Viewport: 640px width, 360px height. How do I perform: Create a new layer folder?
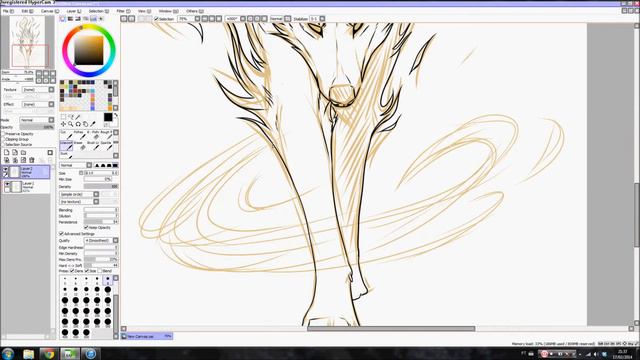coord(23,152)
